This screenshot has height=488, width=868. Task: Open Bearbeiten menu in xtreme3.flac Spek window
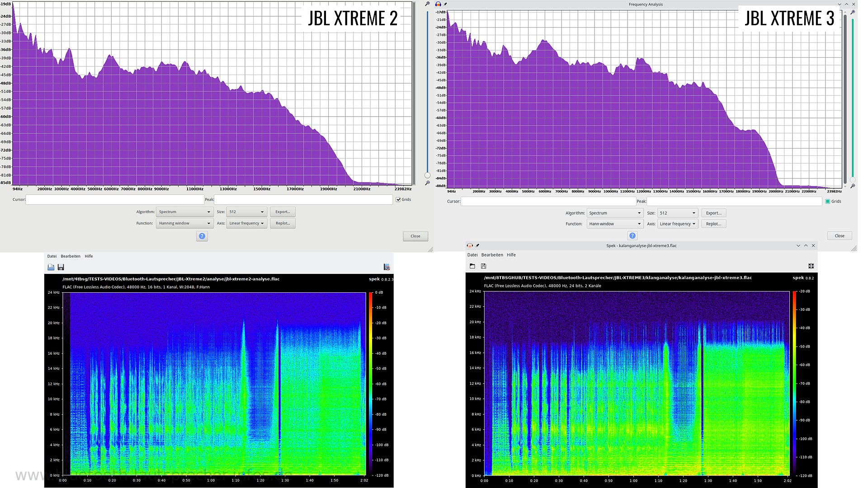pyautogui.click(x=492, y=255)
